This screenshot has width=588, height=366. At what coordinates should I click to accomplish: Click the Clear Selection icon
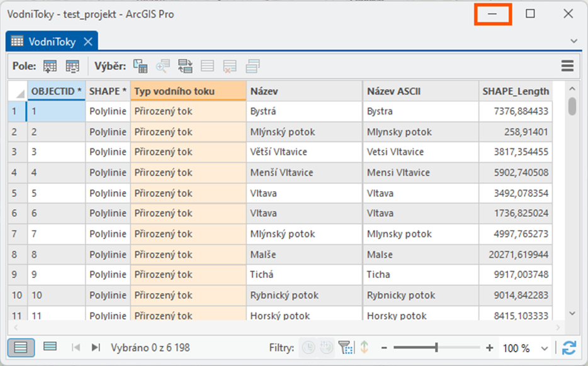207,66
